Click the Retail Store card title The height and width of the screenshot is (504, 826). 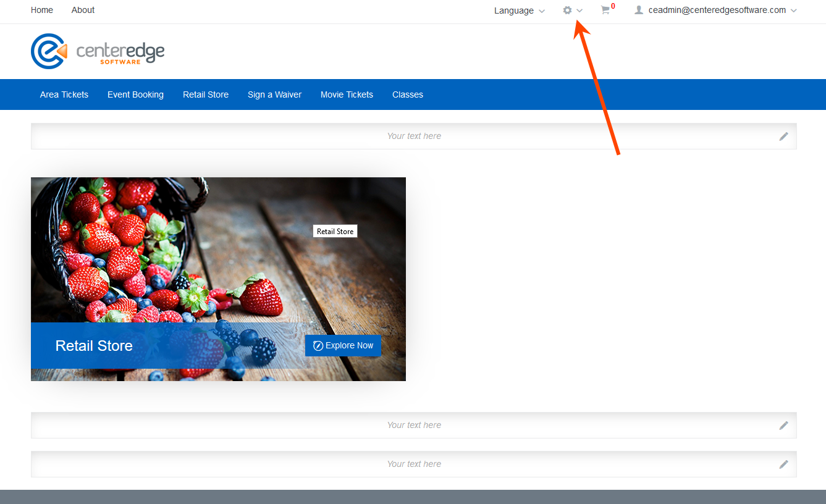click(94, 346)
